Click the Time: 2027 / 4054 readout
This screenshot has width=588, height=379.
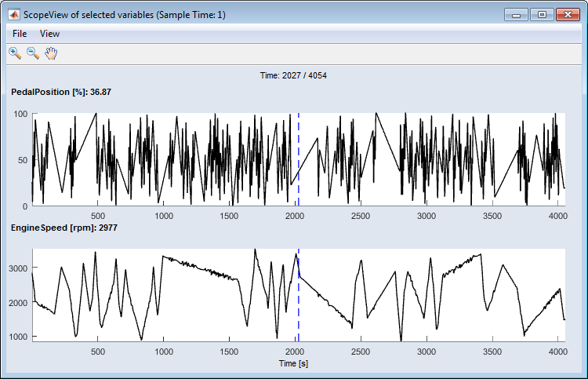(294, 75)
